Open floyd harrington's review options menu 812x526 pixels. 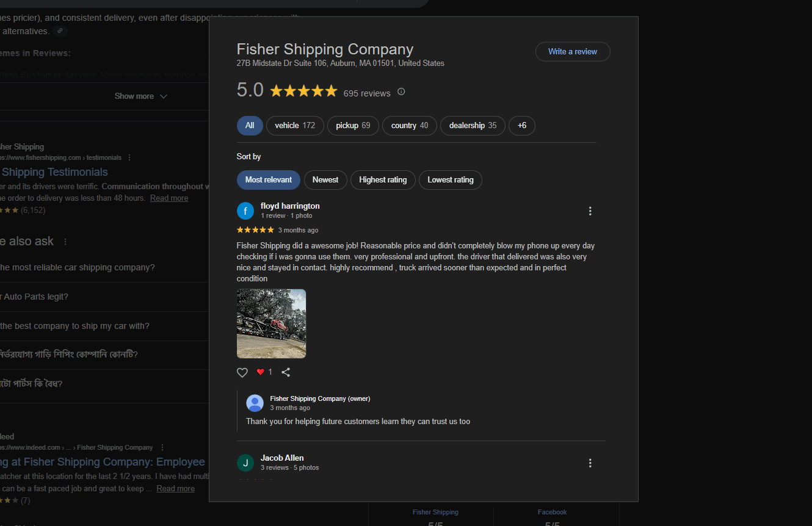tap(590, 211)
